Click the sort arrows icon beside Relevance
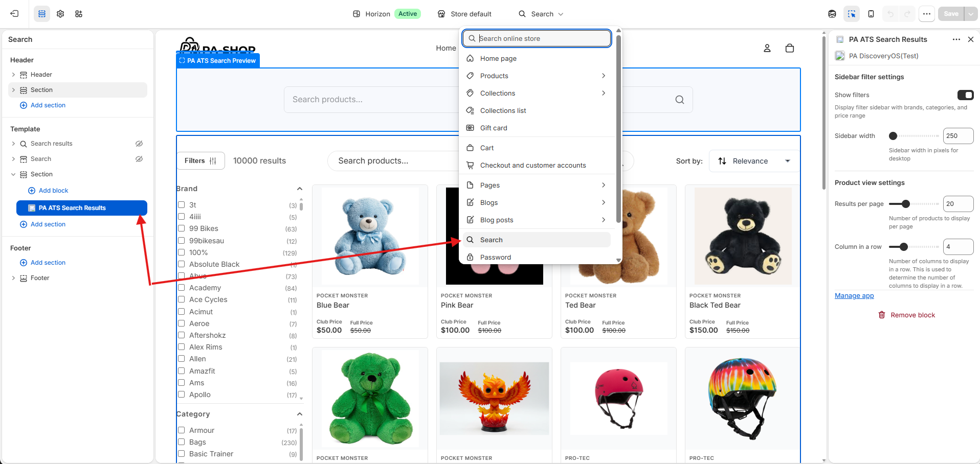This screenshot has width=980, height=464. tap(722, 161)
